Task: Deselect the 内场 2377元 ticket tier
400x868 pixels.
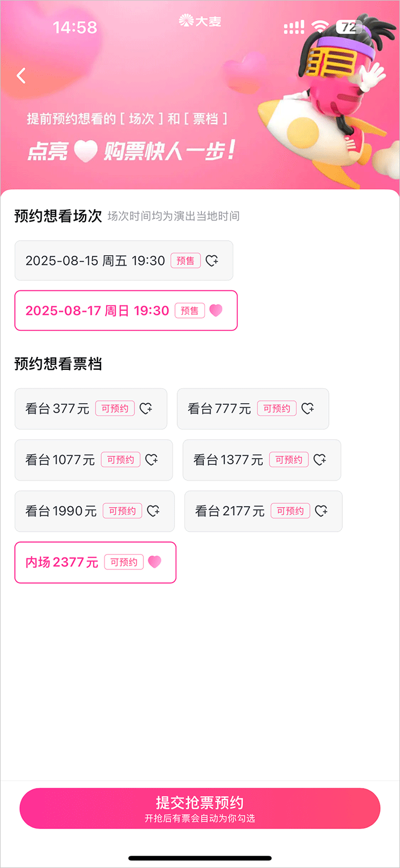Action: (x=62, y=562)
